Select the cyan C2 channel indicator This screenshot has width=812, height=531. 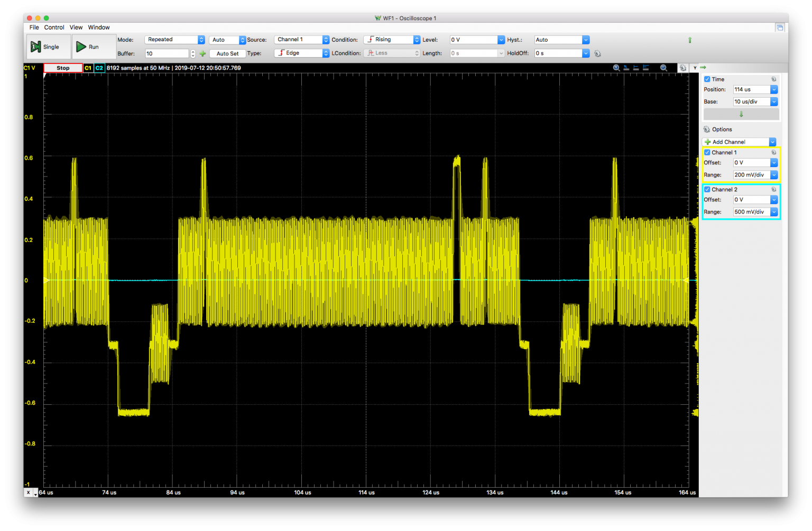coord(99,68)
